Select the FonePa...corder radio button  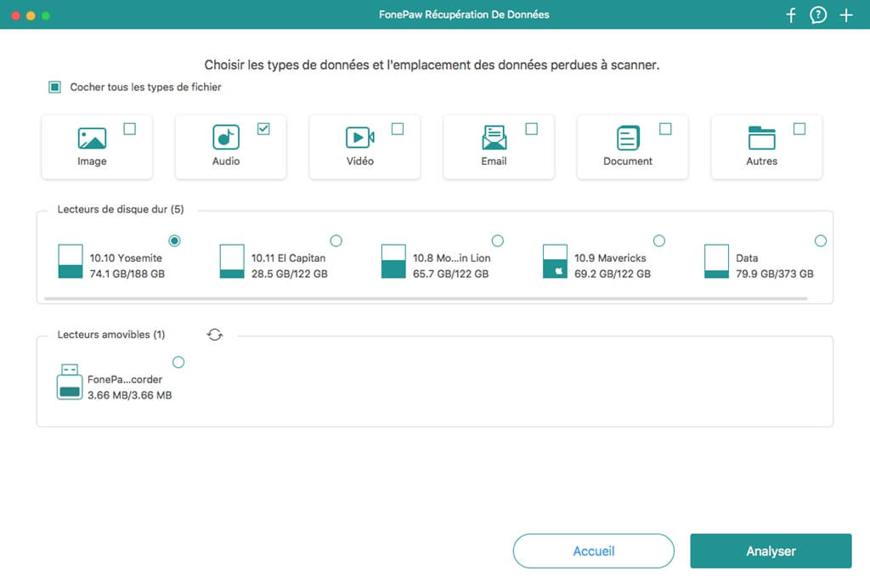[178, 362]
